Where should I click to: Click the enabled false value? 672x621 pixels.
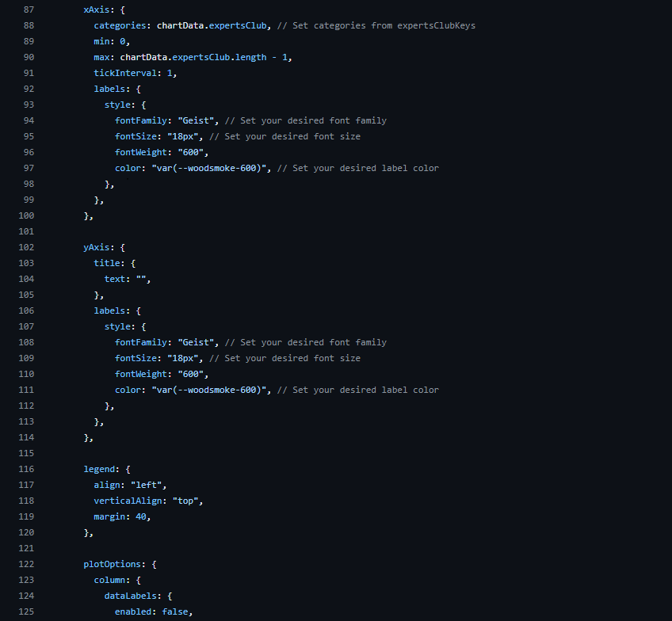pos(176,611)
